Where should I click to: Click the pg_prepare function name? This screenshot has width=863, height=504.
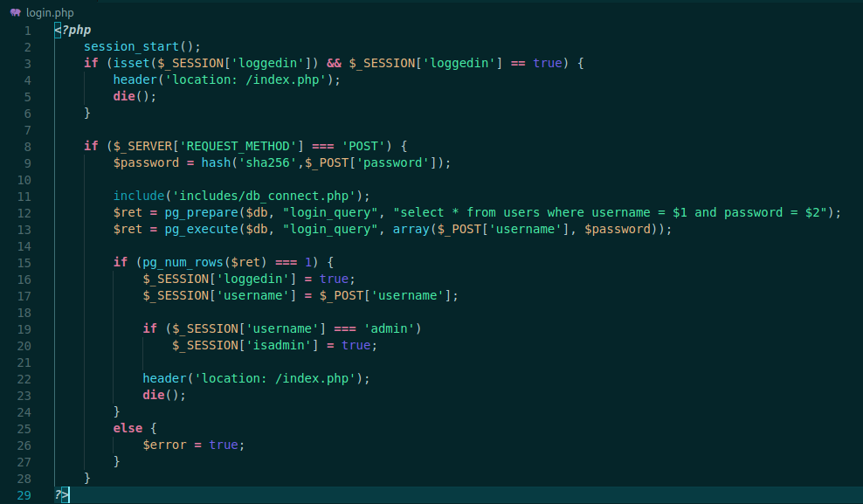[x=201, y=213]
